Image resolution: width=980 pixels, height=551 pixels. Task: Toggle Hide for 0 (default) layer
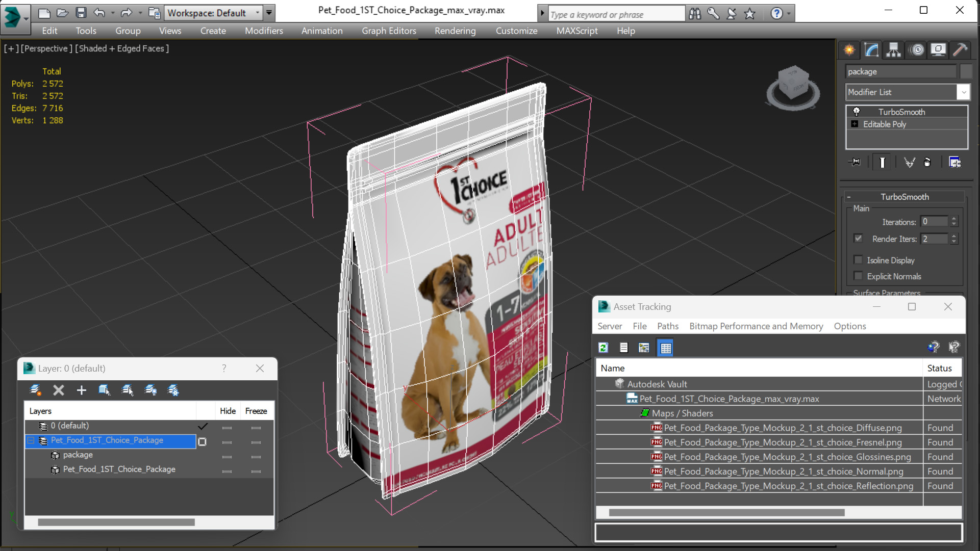[x=227, y=427]
